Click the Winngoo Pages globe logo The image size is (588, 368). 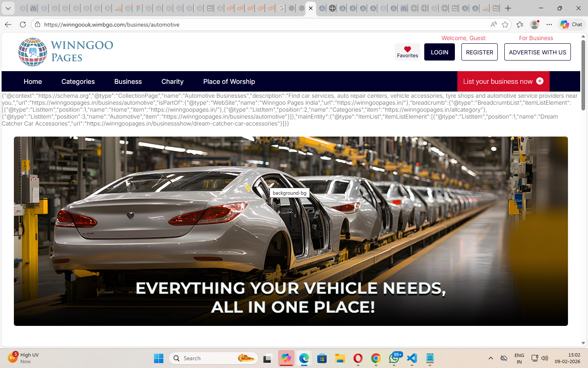pos(33,52)
